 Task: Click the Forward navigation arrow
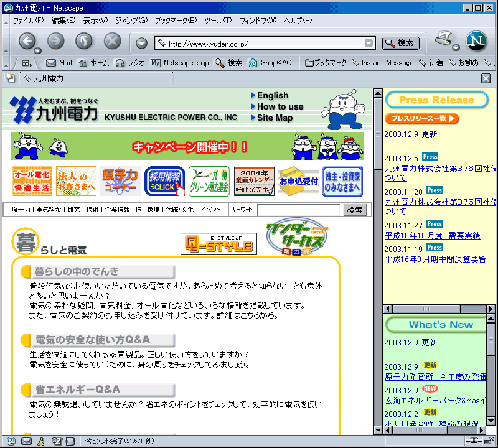coord(55,41)
